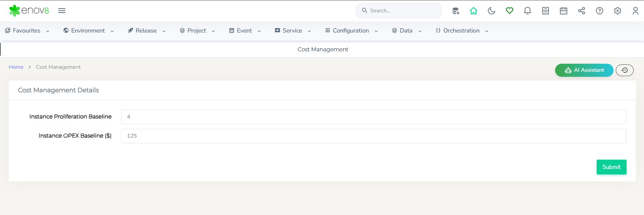
Task: Open the settings gear icon
Action: (x=617, y=11)
